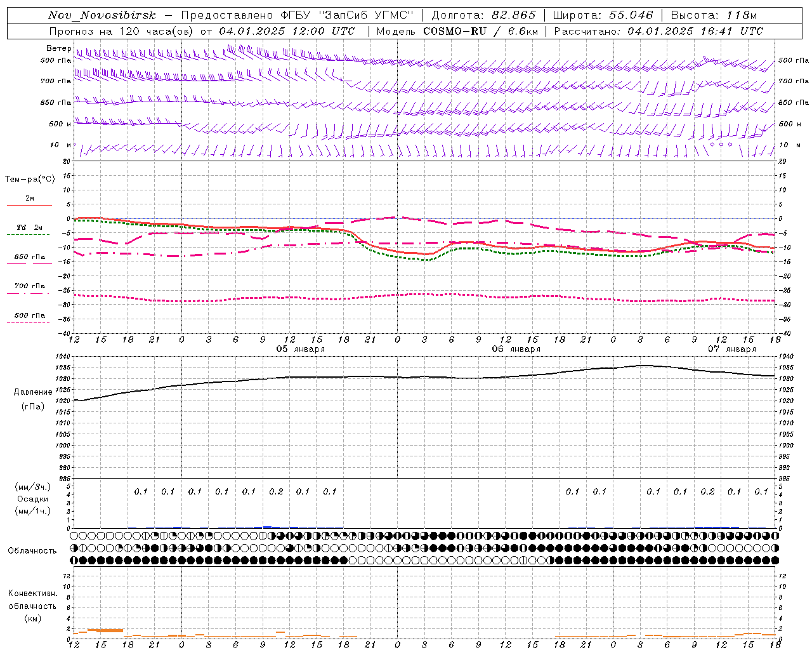Click the 'Конвективн.' convective cloud label

point(32,594)
